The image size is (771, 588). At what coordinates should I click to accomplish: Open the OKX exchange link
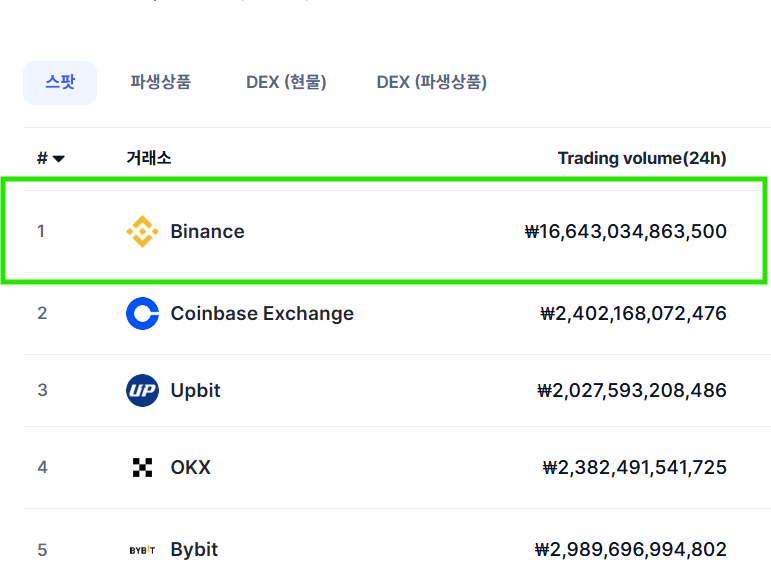pyautogui.click(x=190, y=468)
